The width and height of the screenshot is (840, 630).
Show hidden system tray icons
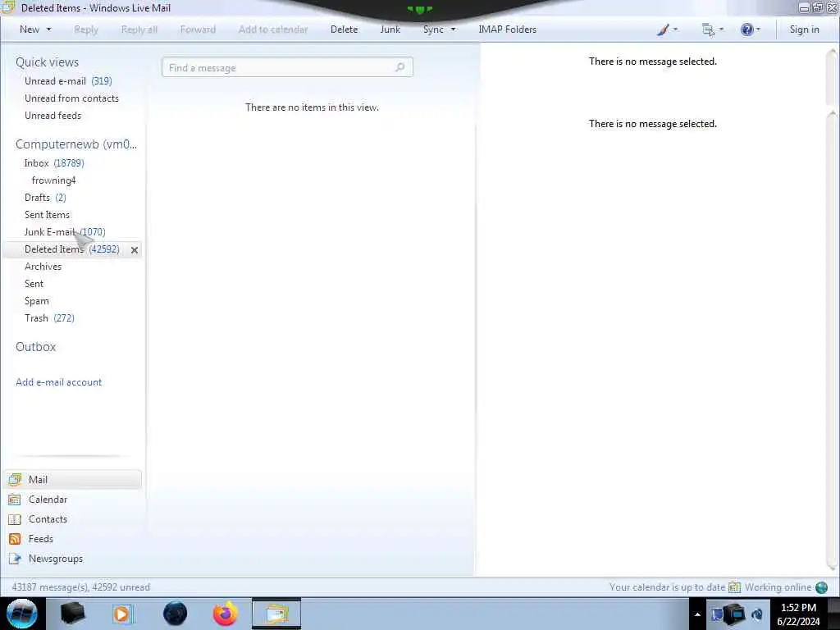tap(697, 614)
